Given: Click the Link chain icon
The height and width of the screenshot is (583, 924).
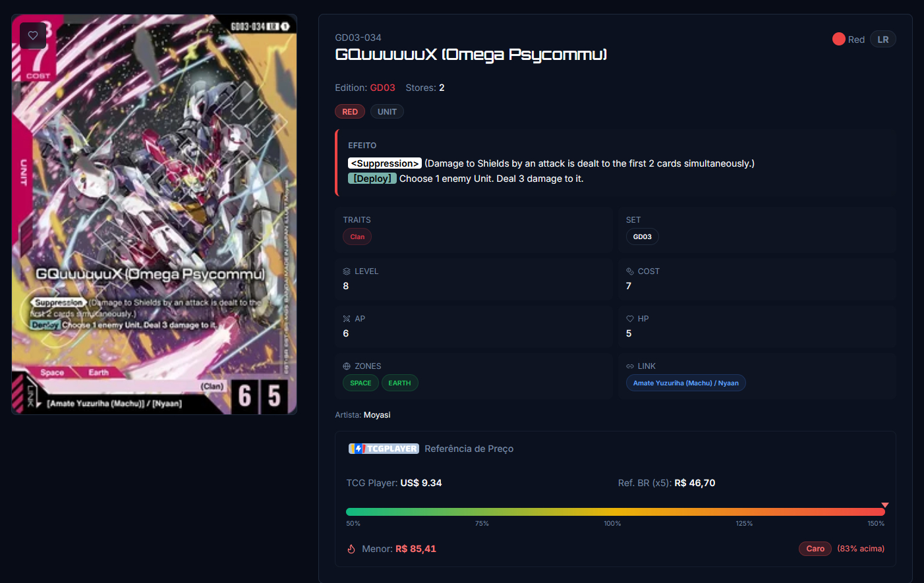Looking at the screenshot, I should point(630,366).
